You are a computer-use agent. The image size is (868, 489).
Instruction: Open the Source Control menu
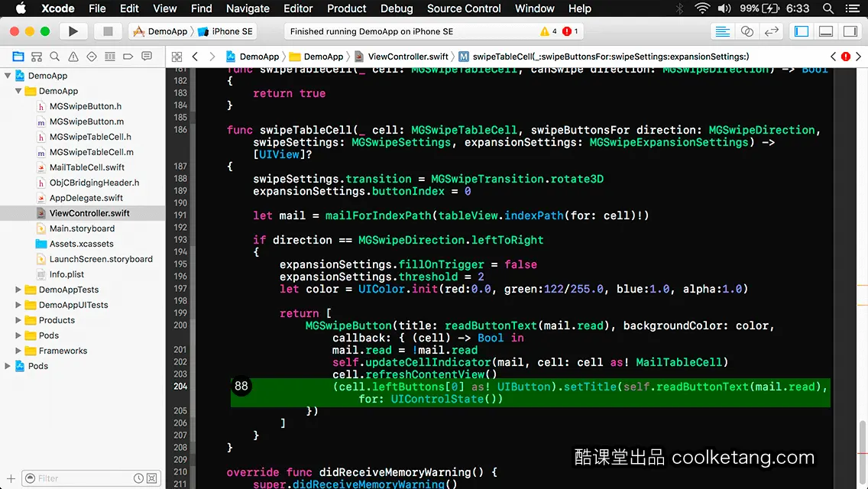(x=464, y=8)
